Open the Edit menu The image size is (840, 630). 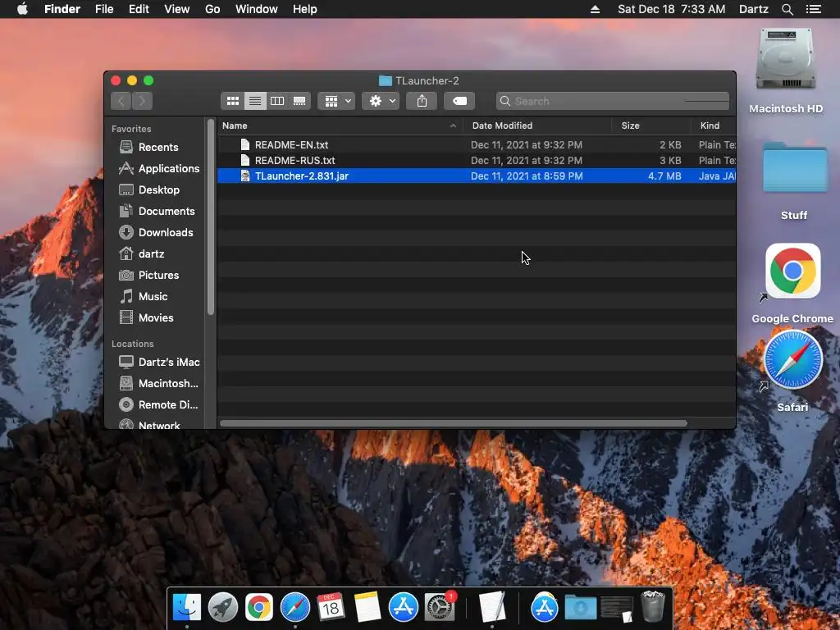tap(139, 9)
